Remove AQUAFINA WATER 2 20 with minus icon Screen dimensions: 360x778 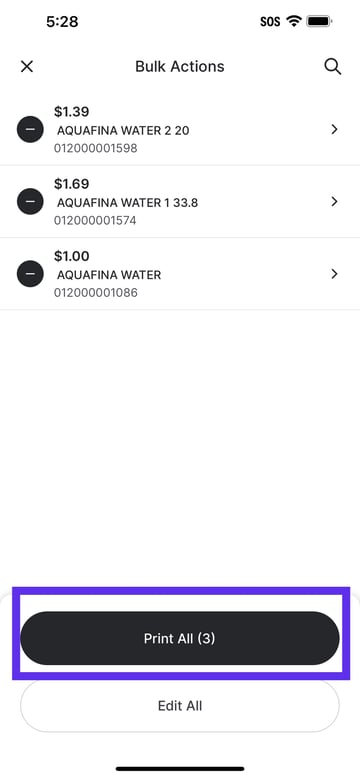pos(30,129)
